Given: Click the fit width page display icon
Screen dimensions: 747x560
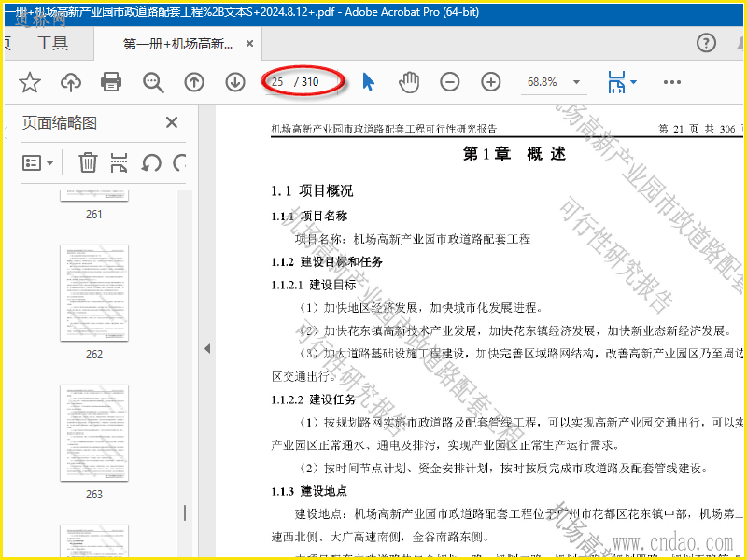Looking at the screenshot, I should click(616, 82).
